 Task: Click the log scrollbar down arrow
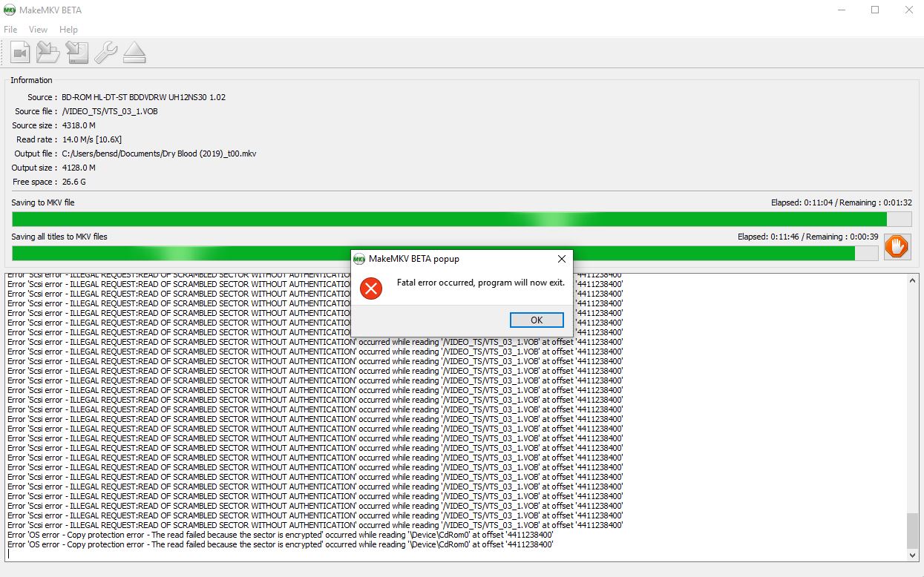coord(912,555)
